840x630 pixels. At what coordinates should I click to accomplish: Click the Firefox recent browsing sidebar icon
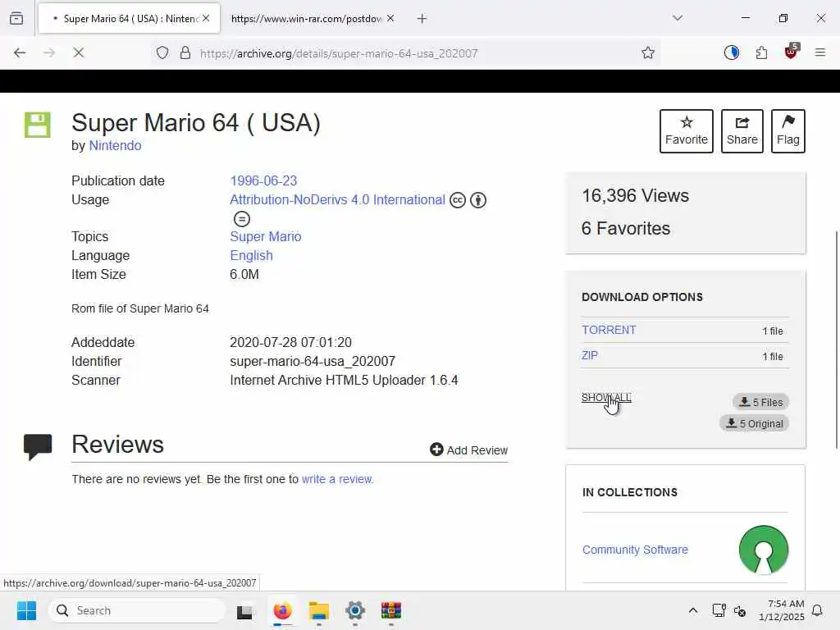click(16, 18)
